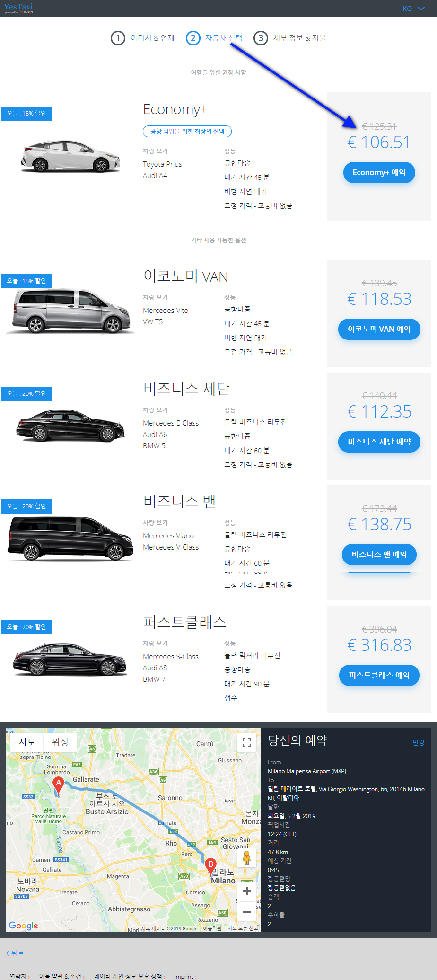Click the 비즈니스 밴 예약 button
Screen dimensions: 437x980
point(379,554)
